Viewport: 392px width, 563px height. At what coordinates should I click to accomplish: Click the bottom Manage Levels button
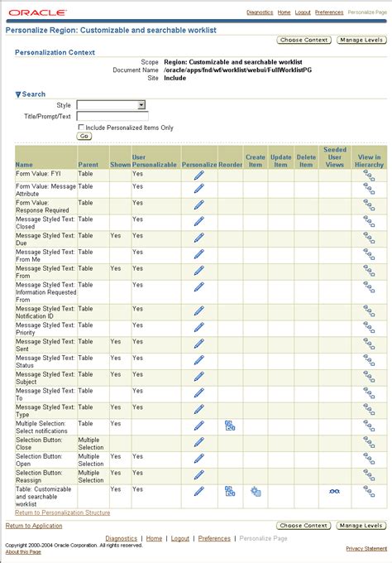(361, 525)
